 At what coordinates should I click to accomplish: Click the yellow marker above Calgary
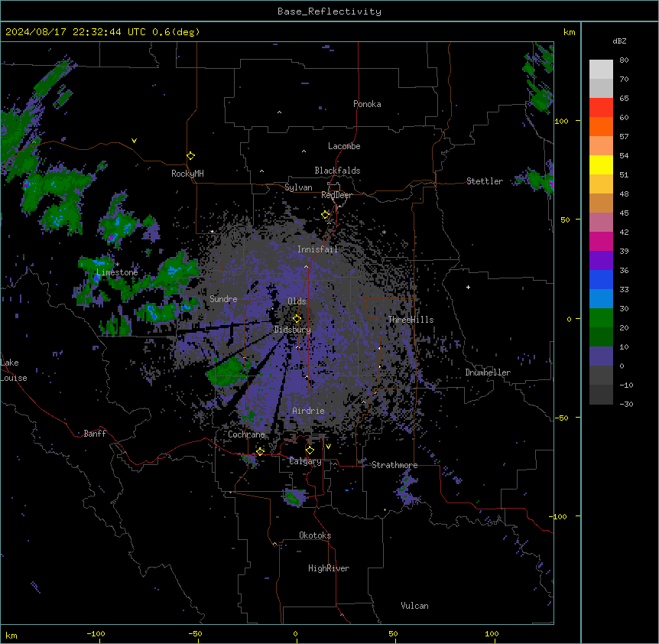pos(310,450)
